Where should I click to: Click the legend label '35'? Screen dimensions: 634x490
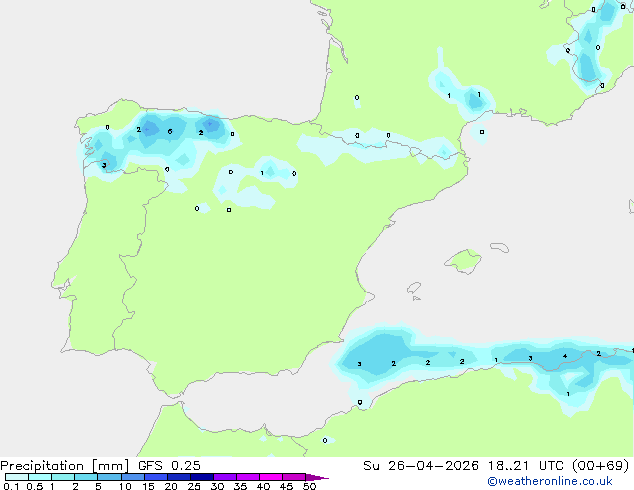pos(240,486)
